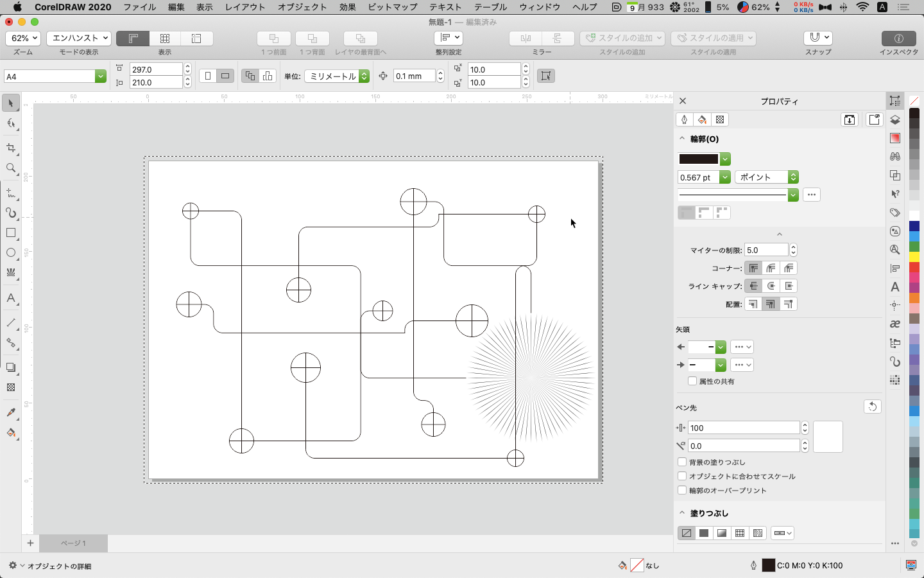Select the Pick tool in toolbox
Viewport: 924px width, 578px height.
pyautogui.click(x=11, y=103)
